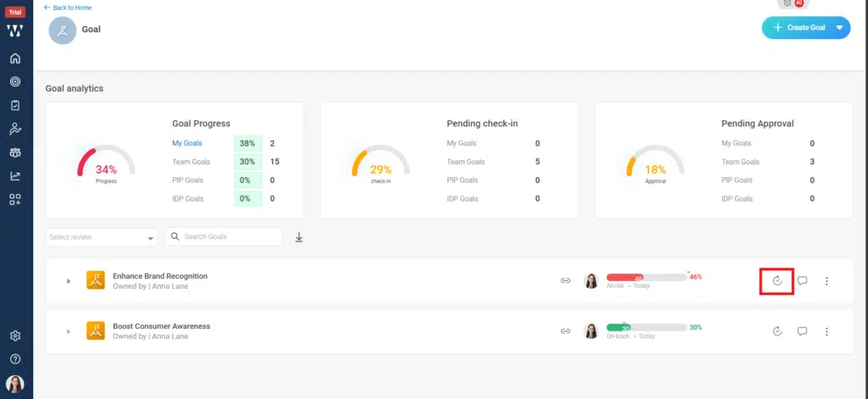This screenshot has width=868, height=399.
Task: Open the user profile avatar in sidebar
Action: tap(15, 384)
